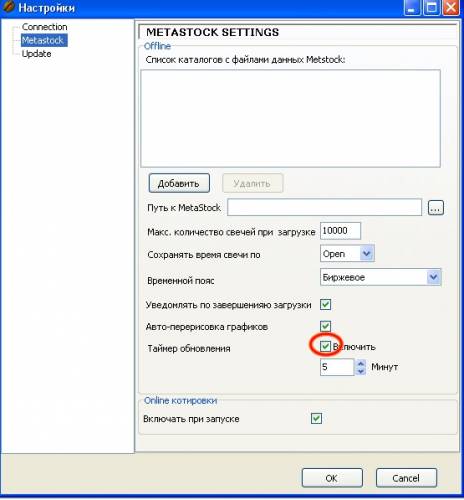Click the Путь к MetaStock input field
The width and height of the screenshot is (464, 500).
[324, 207]
